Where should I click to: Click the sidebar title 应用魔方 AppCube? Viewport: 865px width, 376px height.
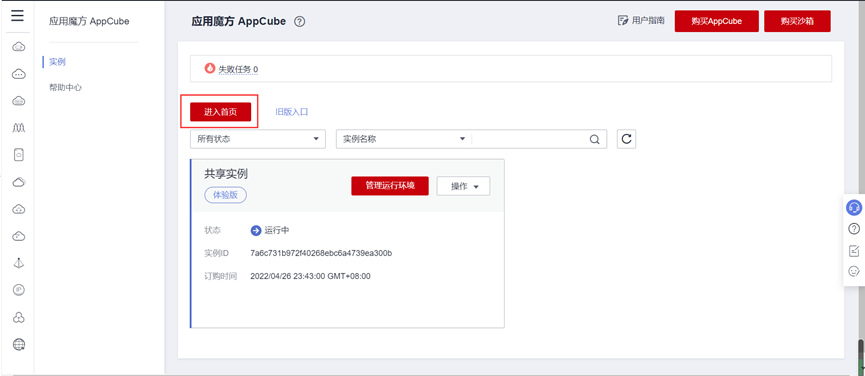point(89,22)
